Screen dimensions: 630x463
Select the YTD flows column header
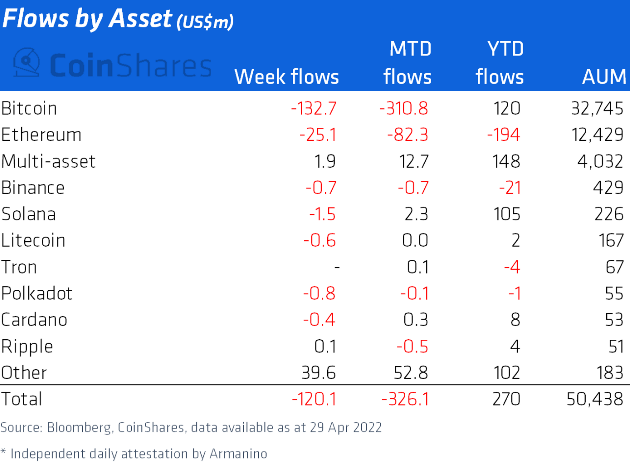coord(500,63)
